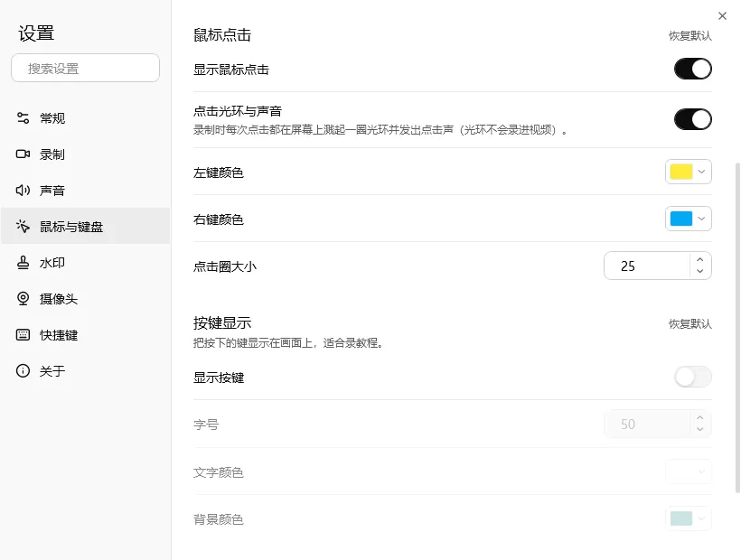The image size is (741, 560).
Task: Open 右键颜色 dropdown arrow
Action: [701, 219]
